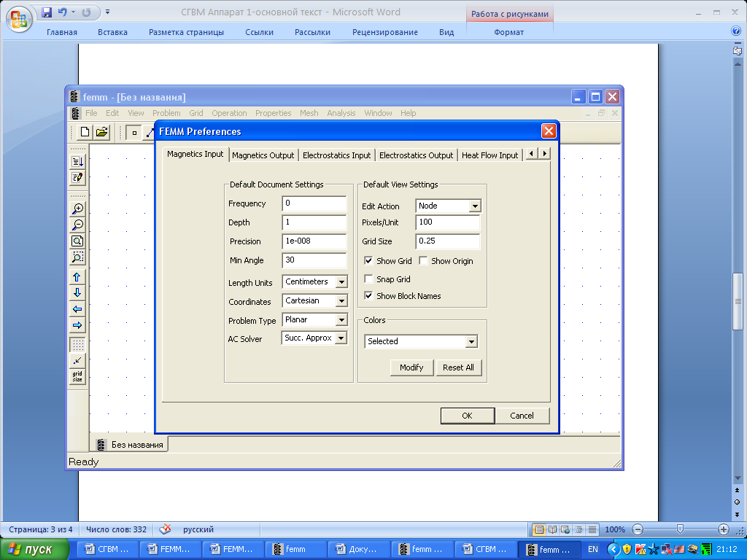This screenshot has width=747, height=560.
Task: Click the FEMM grid size icon
Action: 77,377
